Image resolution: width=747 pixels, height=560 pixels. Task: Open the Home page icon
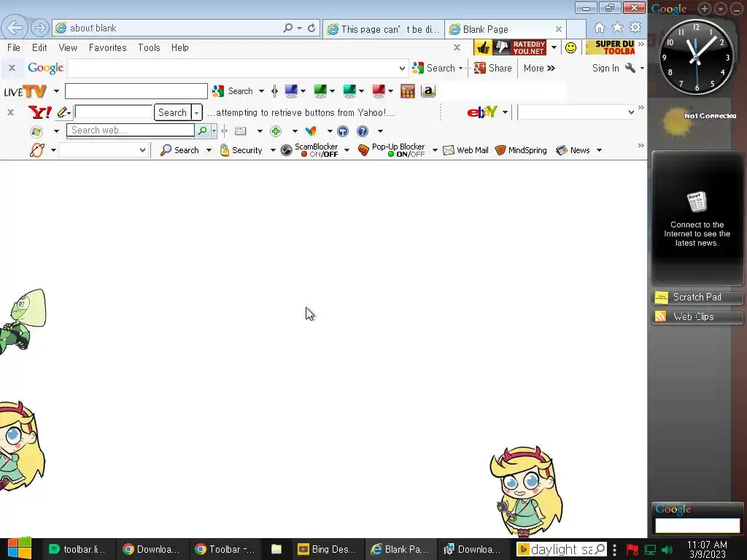600,28
